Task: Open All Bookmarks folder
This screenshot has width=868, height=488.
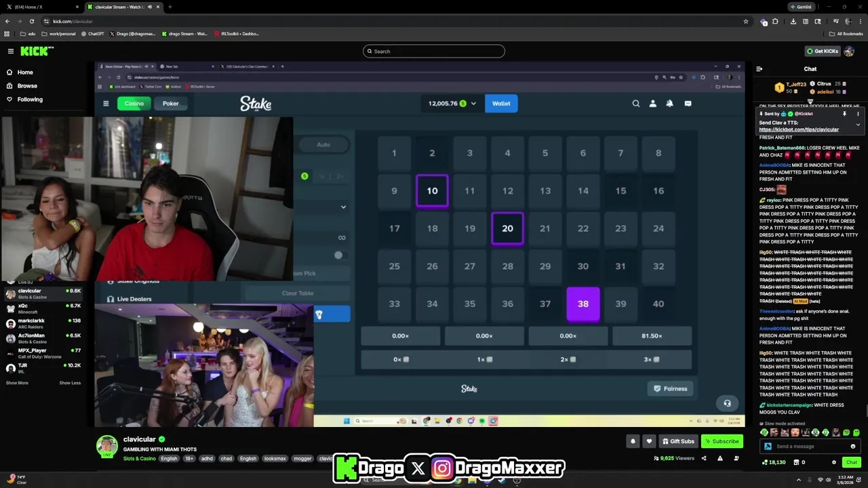Action: coord(846,33)
